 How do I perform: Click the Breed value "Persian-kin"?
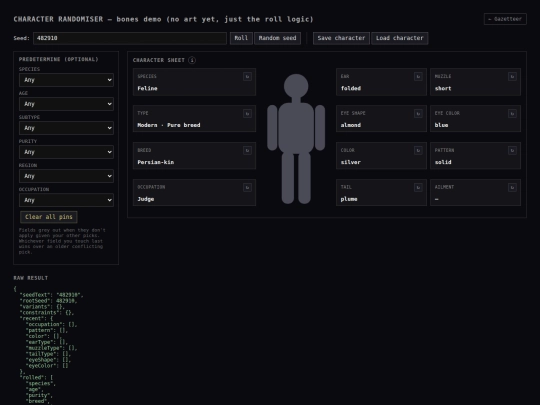156,162
